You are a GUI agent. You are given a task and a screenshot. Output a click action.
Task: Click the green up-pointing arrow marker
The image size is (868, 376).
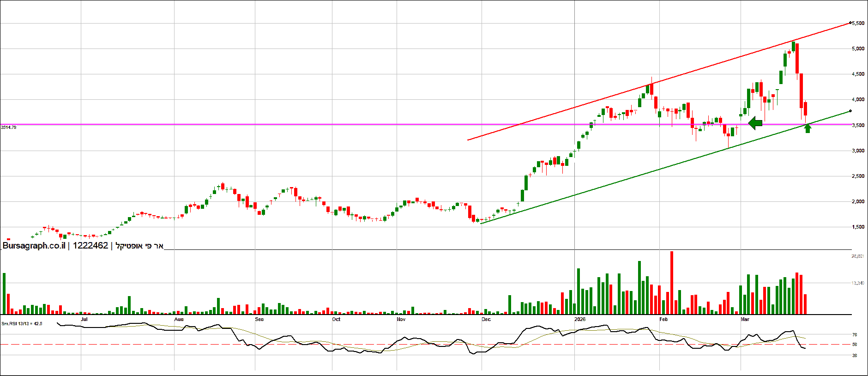[808, 128]
